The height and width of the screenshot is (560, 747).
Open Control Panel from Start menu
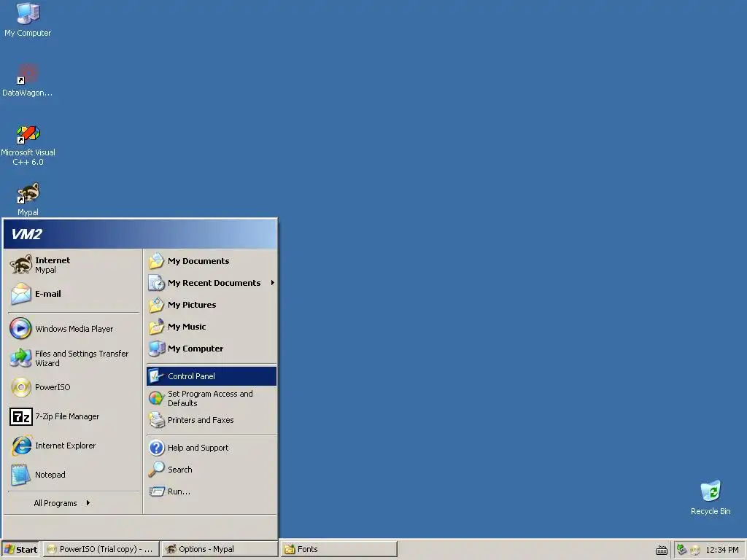(x=212, y=376)
